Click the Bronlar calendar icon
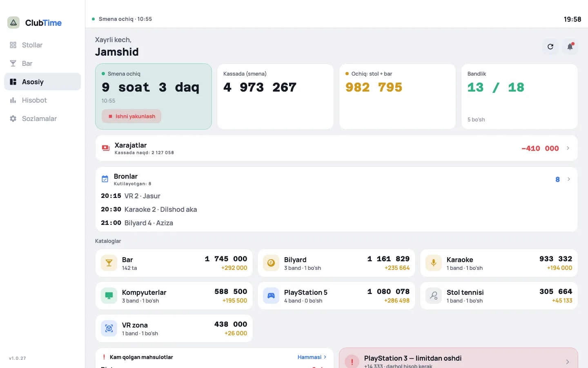588x368 pixels. coord(105,179)
